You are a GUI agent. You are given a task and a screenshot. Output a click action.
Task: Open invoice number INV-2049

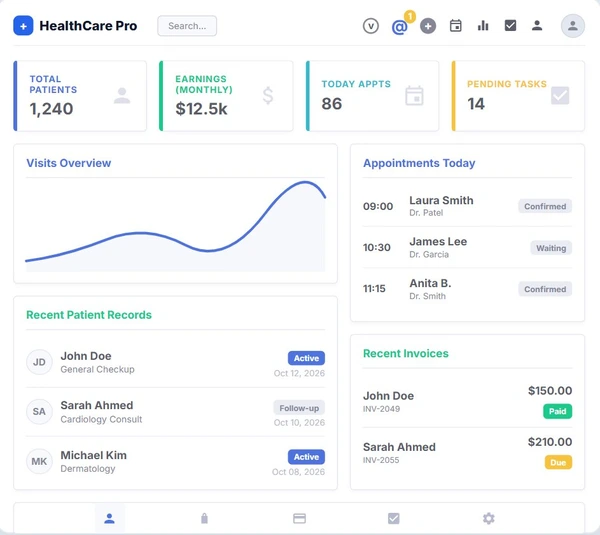coord(382,409)
